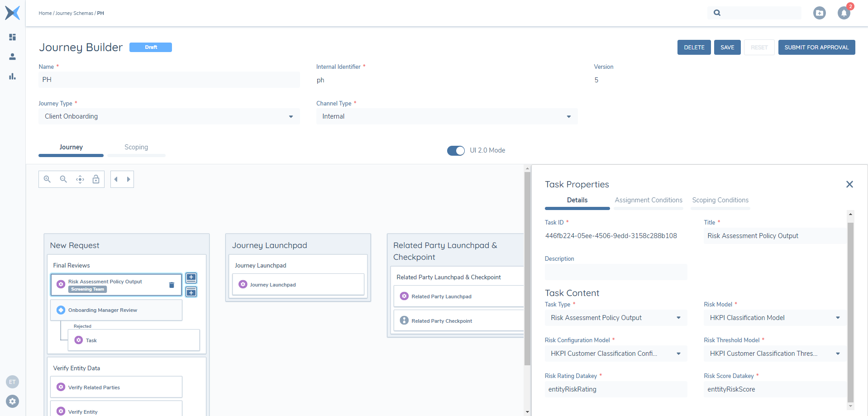The width and height of the screenshot is (868, 416).
Task: Switch to the Scoping tab
Action: pos(136,148)
